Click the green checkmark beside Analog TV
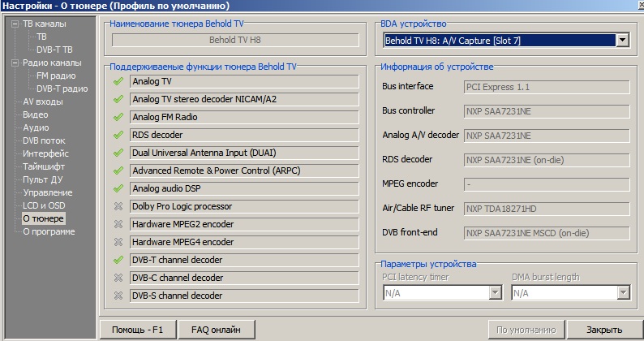Image resolution: width=644 pixels, height=341 pixels. pos(118,82)
